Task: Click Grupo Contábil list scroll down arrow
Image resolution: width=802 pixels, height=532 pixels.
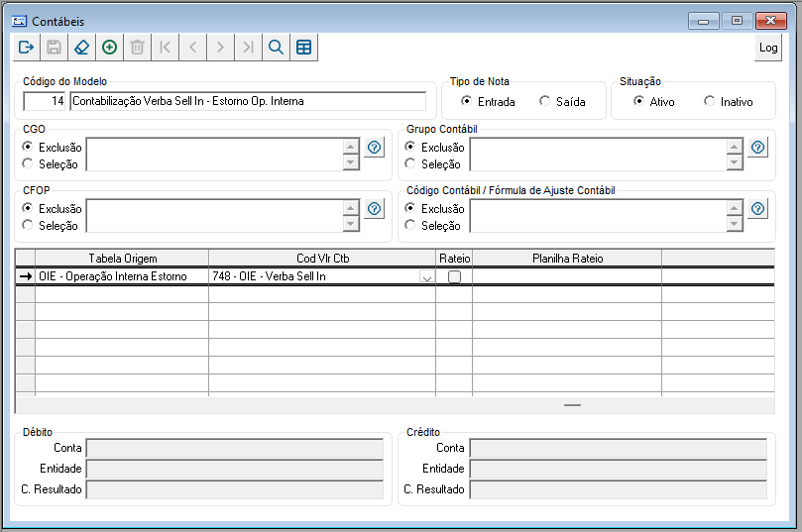Action: pyautogui.click(x=735, y=162)
